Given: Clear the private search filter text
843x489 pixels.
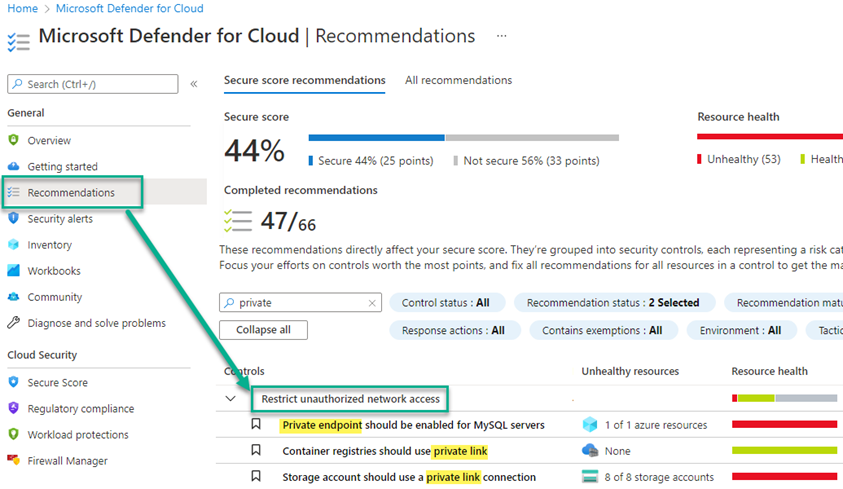Looking at the screenshot, I should coord(373,303).
